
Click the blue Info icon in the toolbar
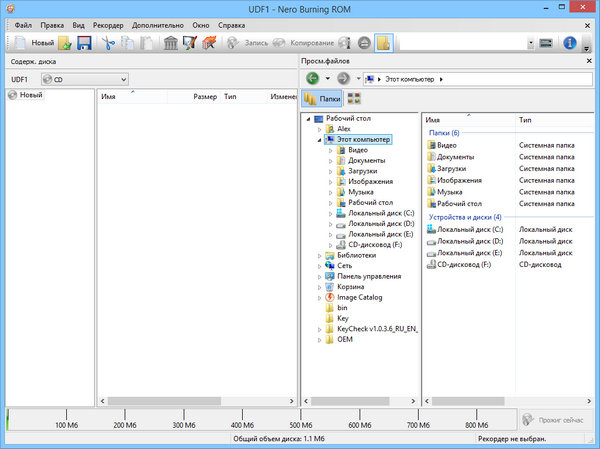pos(571,43)
